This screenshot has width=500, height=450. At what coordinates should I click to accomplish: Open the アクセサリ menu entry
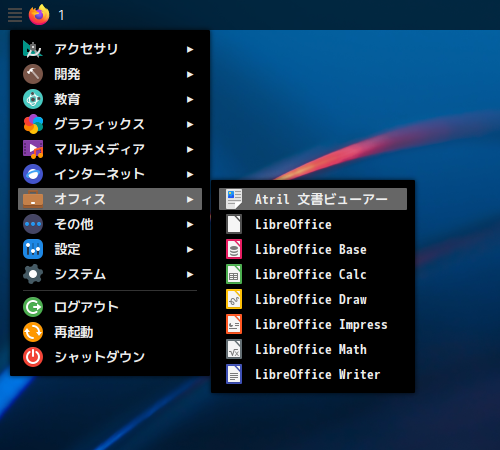coord(110,49)
